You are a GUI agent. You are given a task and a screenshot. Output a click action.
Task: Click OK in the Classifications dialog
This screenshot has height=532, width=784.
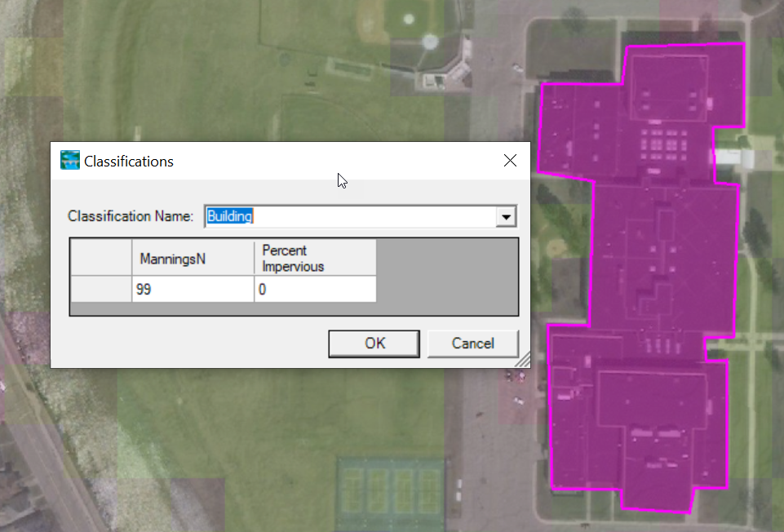click(x=374, y=344)
